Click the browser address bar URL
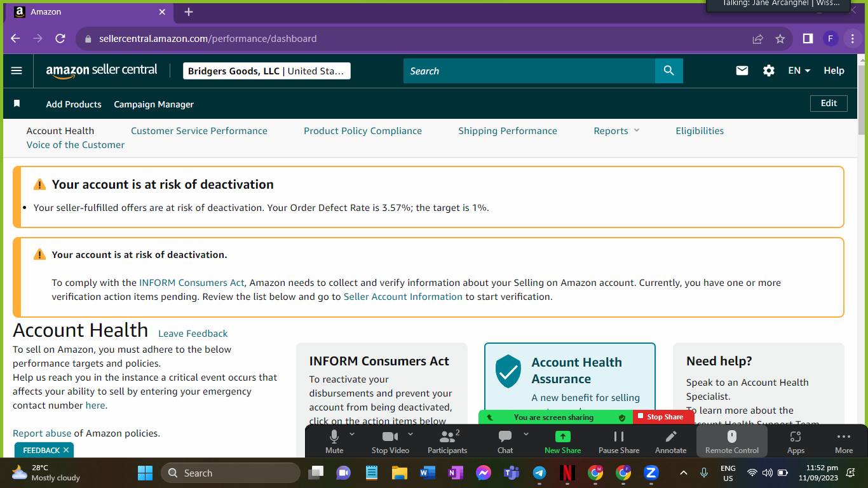This screenshot has height=488, width=868. tap(208, 39)
